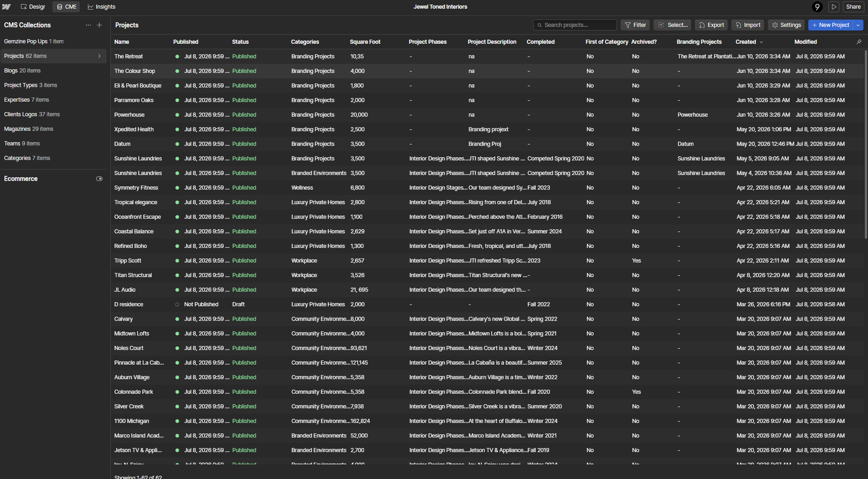868x479 pixels.
Task: Sort by the Project Phases column header
Action: click(427, 42)
